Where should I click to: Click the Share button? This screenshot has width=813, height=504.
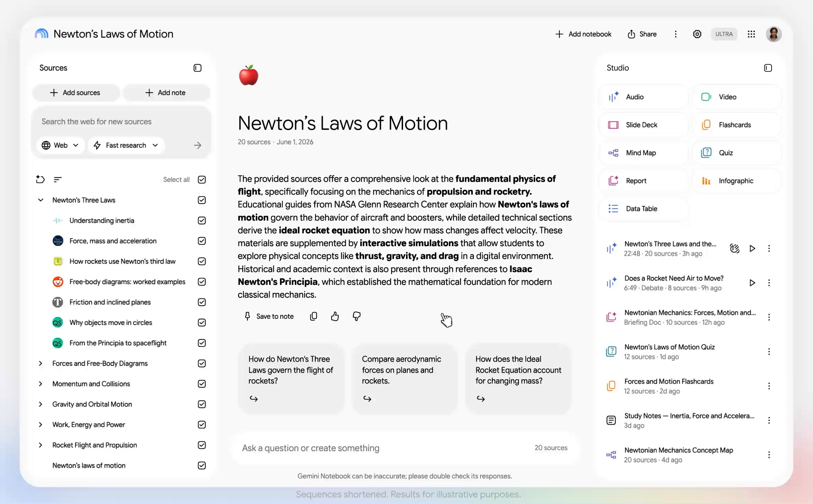(x=642, y=34)
